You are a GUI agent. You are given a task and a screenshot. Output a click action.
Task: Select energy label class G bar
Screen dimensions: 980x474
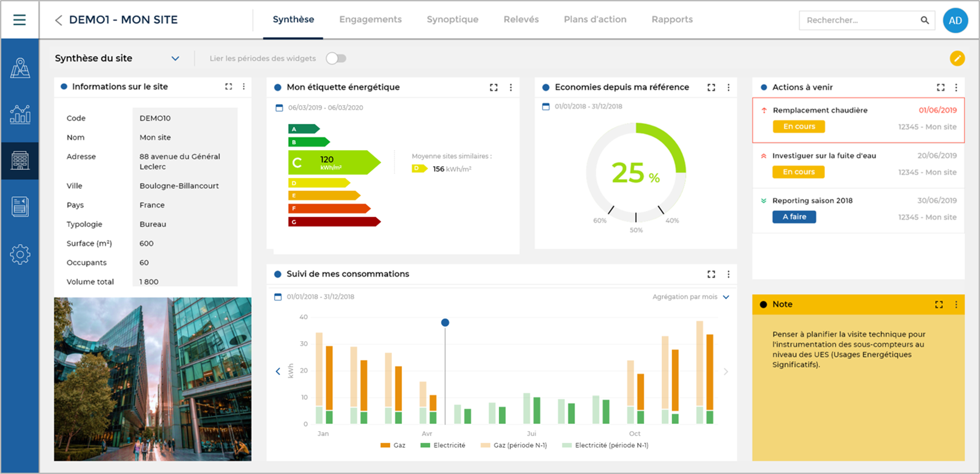pyautogui.click(x=334, y=222)
